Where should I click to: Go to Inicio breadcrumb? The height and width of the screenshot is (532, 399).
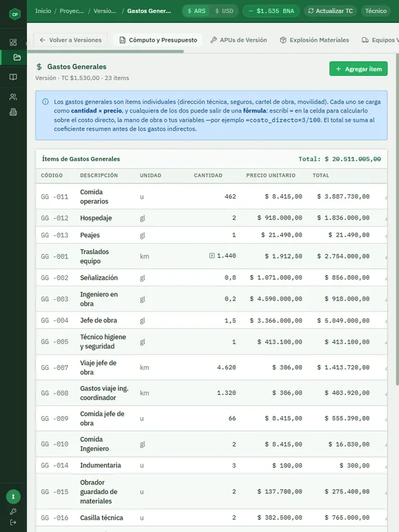tap(43, 11)
